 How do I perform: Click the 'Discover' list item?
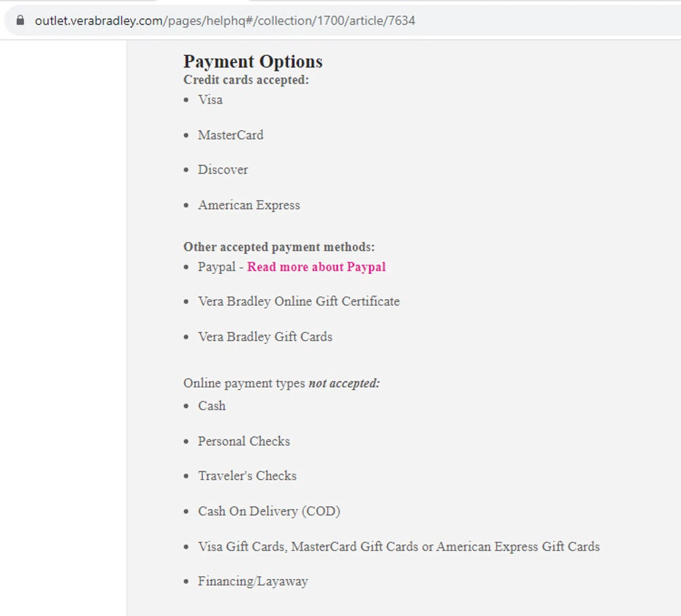tap(223, 170)
